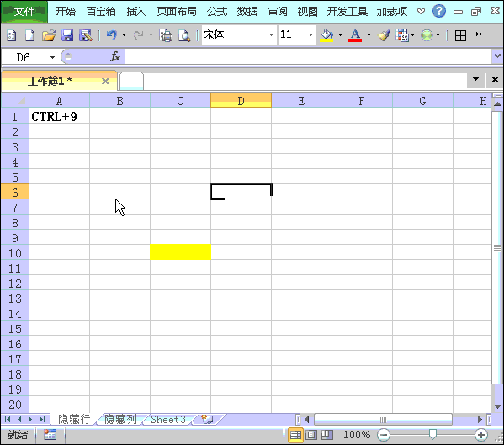Expand the font color palette arrow

[369, 34]
